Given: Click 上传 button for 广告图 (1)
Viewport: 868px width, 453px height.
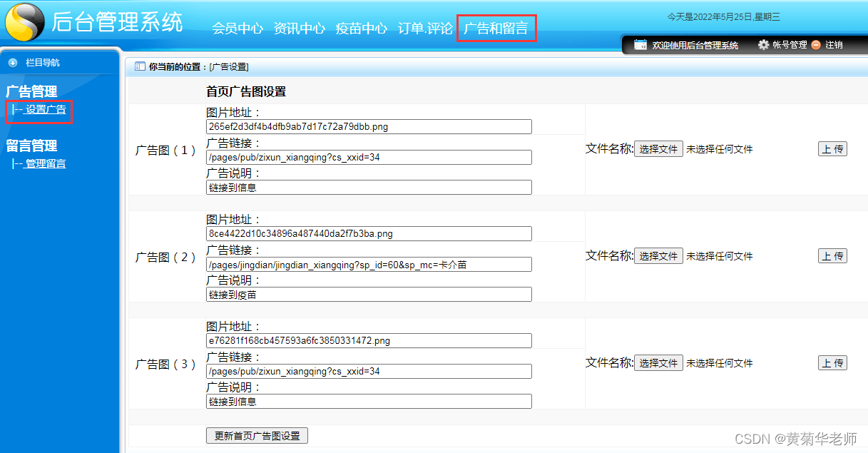Looking at the screenshot, I should click(x=832, y=149).
